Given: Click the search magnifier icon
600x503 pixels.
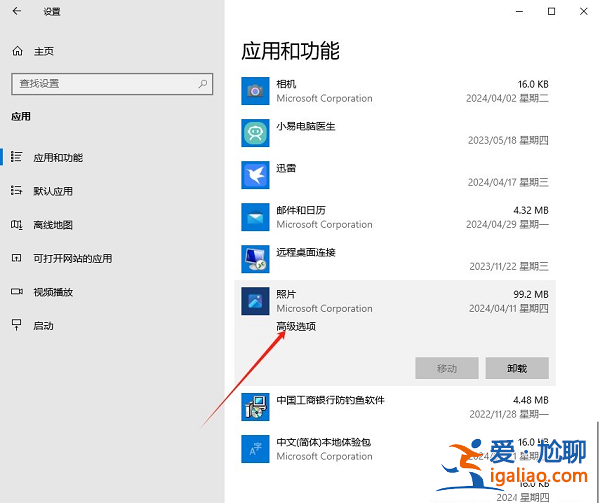Looking at the screenshot, I should tap(203, 83).
